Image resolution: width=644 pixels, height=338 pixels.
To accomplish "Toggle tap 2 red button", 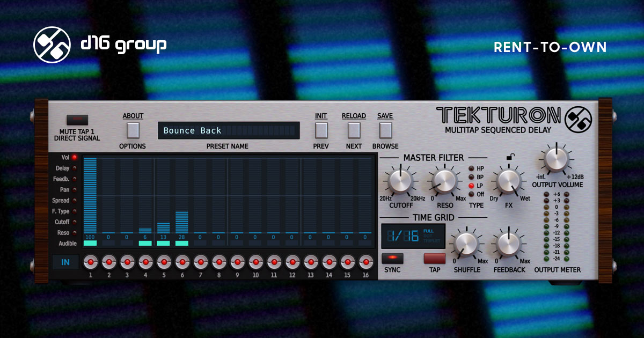I will click(109, 262).
